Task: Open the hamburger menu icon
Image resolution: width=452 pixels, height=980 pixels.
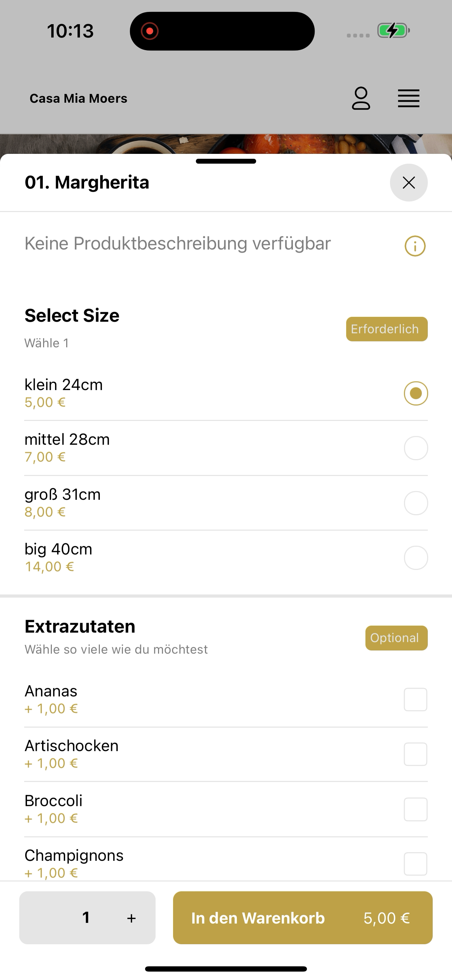Action: tap(409, 98)
